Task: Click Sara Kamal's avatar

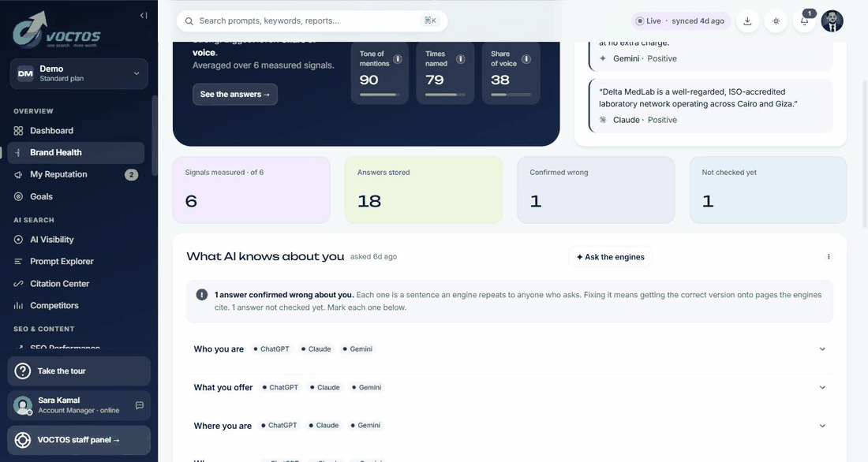Action: 23,405
